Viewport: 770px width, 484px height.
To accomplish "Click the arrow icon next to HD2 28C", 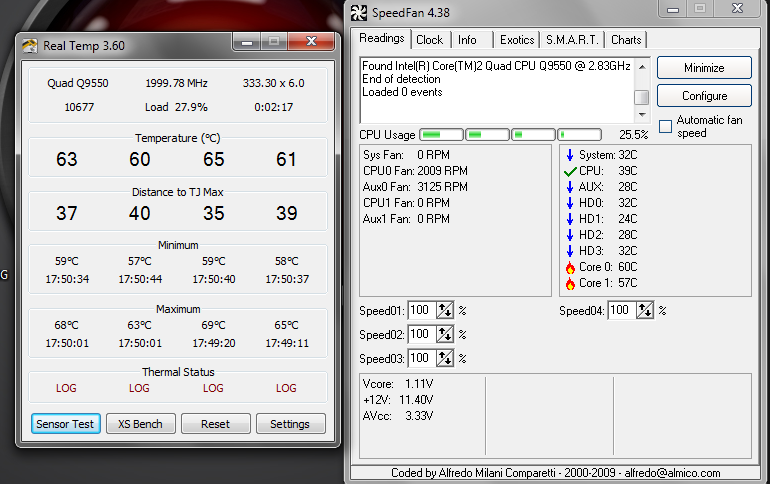I will pos(570,235).
